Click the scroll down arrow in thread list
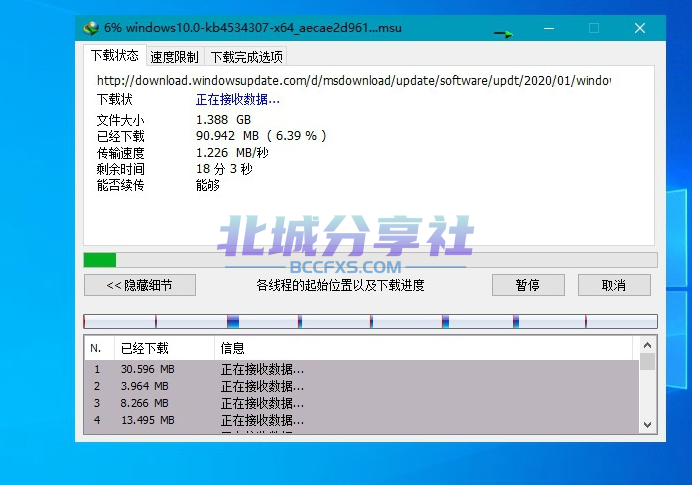The image size is (692, 485). click(x=648, y=424)
